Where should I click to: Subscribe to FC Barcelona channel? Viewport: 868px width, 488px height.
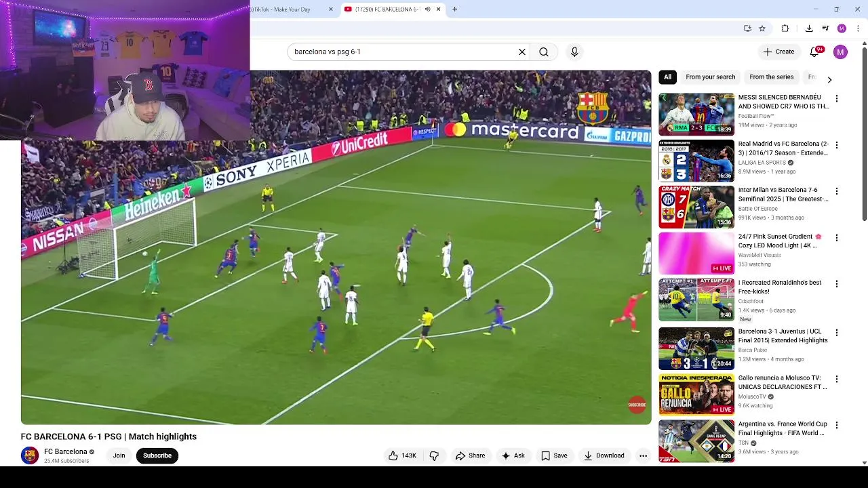[x=157, y=455]
